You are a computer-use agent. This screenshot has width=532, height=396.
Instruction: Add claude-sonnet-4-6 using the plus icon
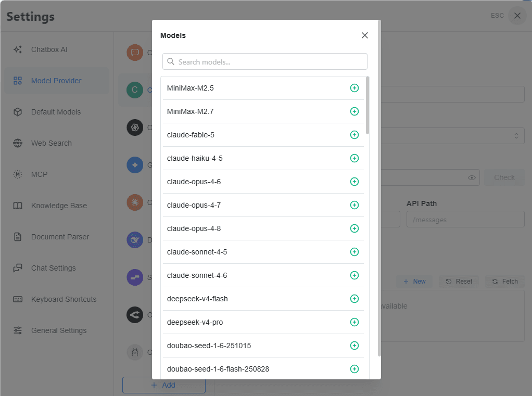(354, 275)
